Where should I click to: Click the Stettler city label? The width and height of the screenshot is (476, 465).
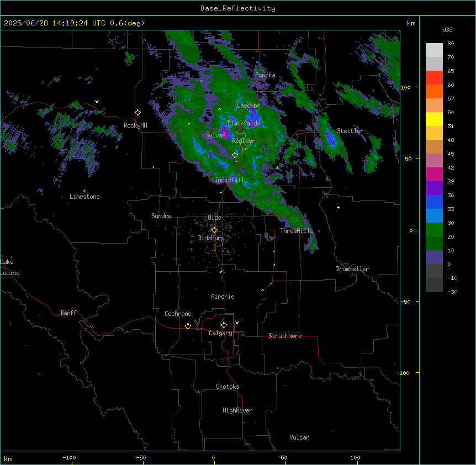click(x=350, y=131)
